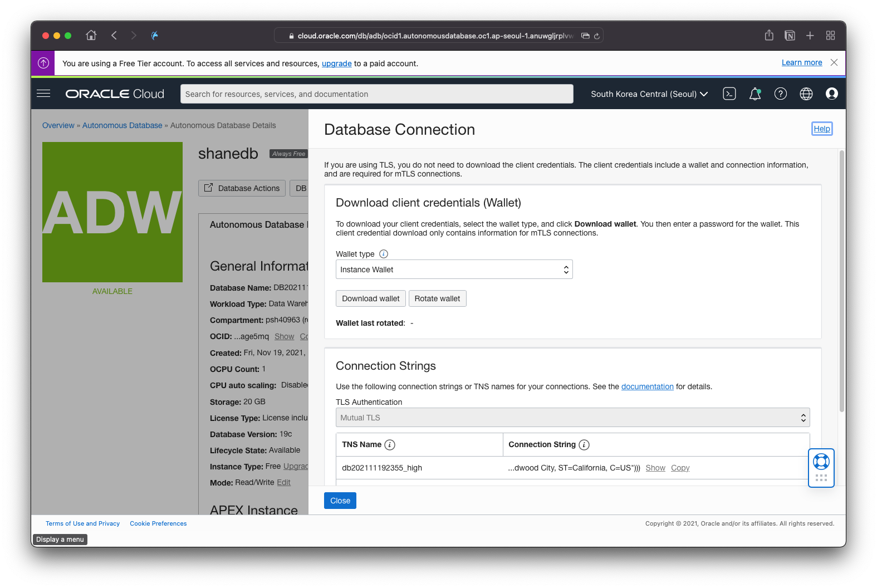Click the Upgrade link next to Instance Type
Viewport: 877px width, 588px height.
pyautogui.click(x=296, y=466)
